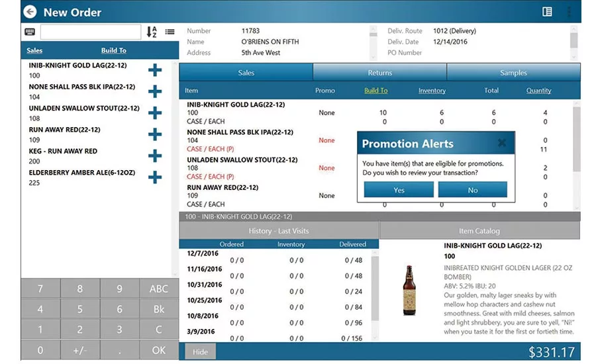Click delivery date 12/14/2016
Viewport: 596px width, 364px height.
[x=450, y=42]
